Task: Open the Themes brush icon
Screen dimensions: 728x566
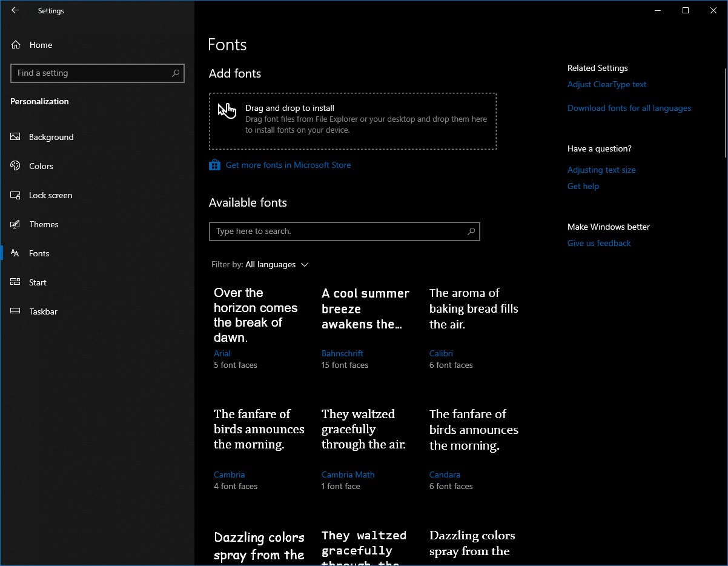Action: click(16, 224)
